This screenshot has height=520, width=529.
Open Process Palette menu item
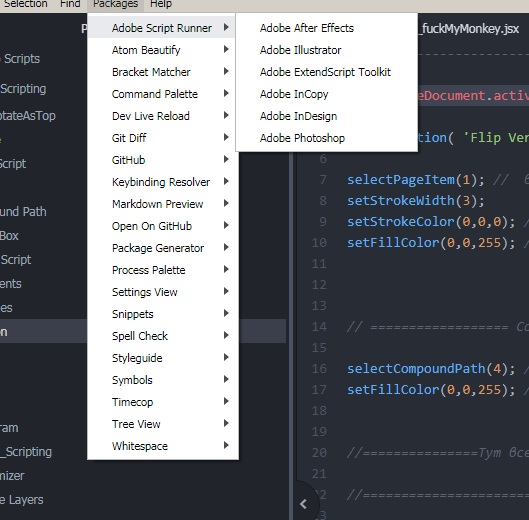[163, 270]
